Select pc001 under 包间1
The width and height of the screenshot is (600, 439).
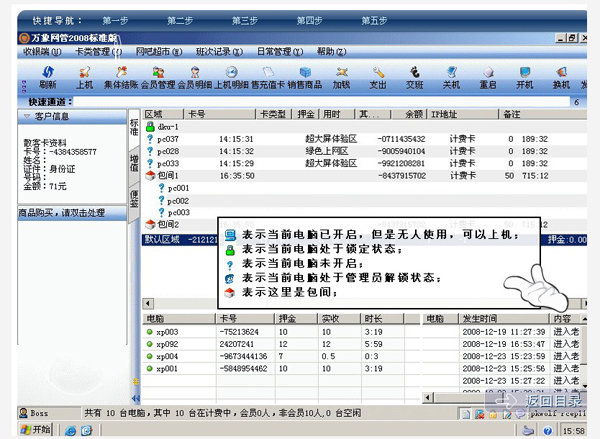point(178,188)
